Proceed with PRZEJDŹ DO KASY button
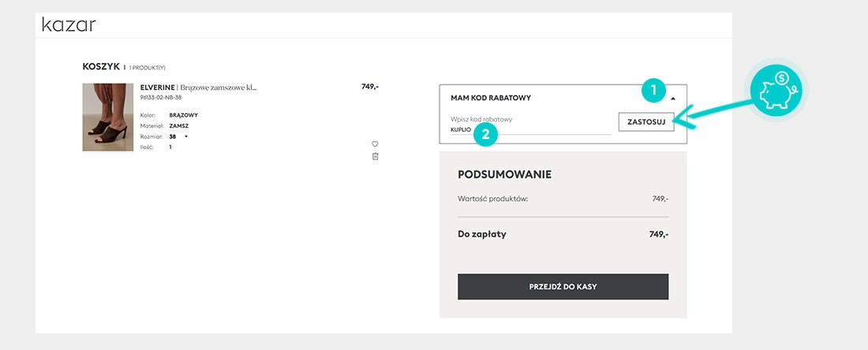The width and height of the screenshot is (868, 350). click(563, 287)
